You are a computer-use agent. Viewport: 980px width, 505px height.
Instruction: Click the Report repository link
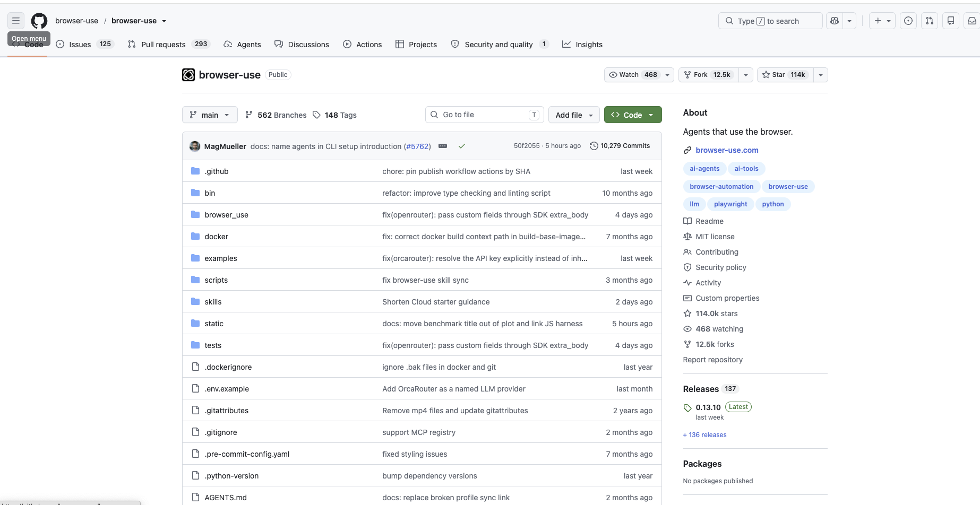click(x=713, y=360)
